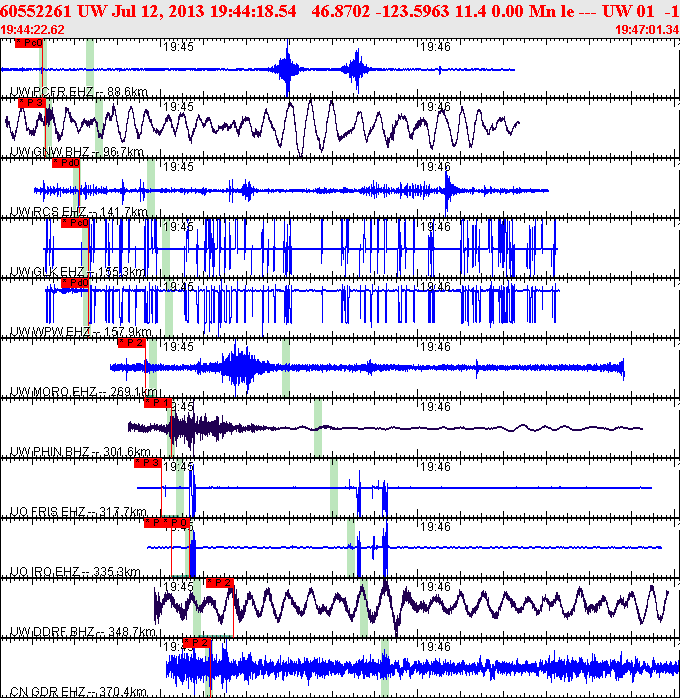Screen dimensions: 680x698
Task: Click the 19:45 time label on the GLK trace
Action: coord(178,227)
